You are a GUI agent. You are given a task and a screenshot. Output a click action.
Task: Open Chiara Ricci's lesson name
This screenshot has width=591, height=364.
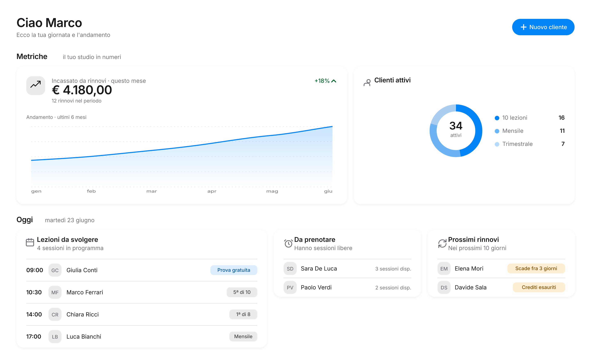click(82, 314)
